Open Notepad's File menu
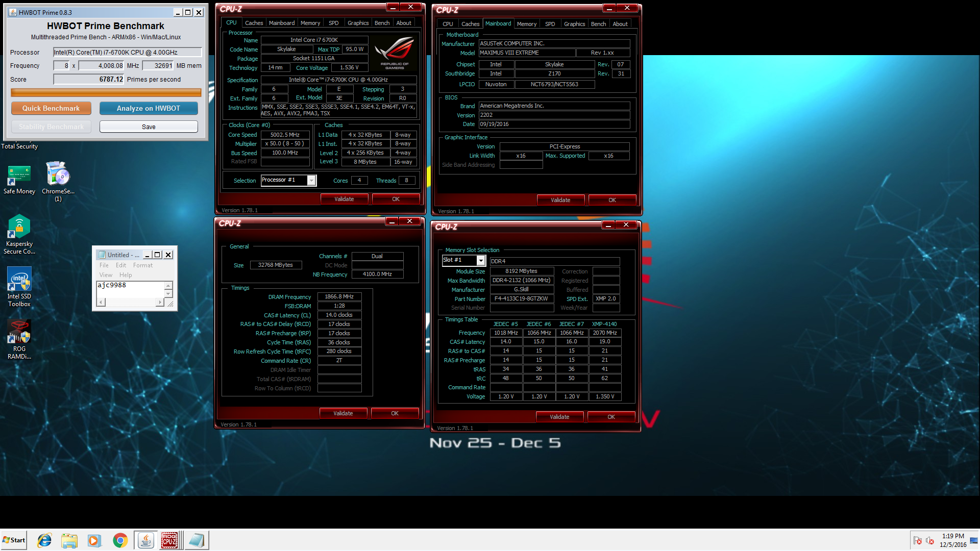 tap(104, 265)
